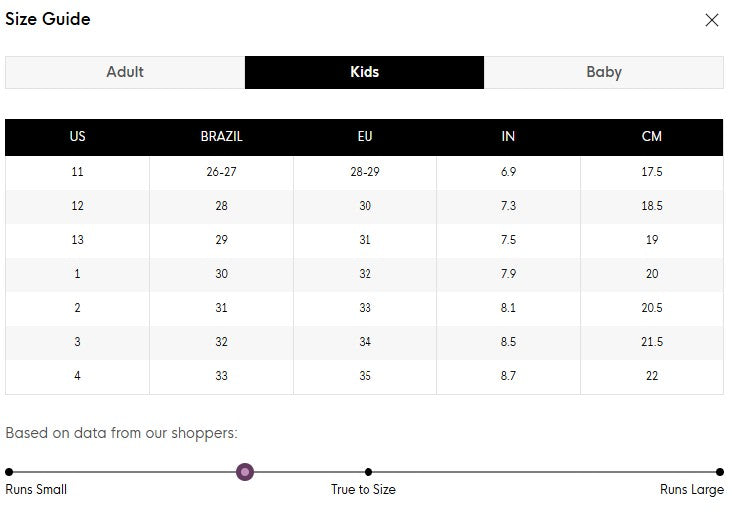Click the Runs Large slider endpoint dot
Image resolution: width=738 pixels, height=525 pixels.
pyautogui.click(x=720, y=472)
